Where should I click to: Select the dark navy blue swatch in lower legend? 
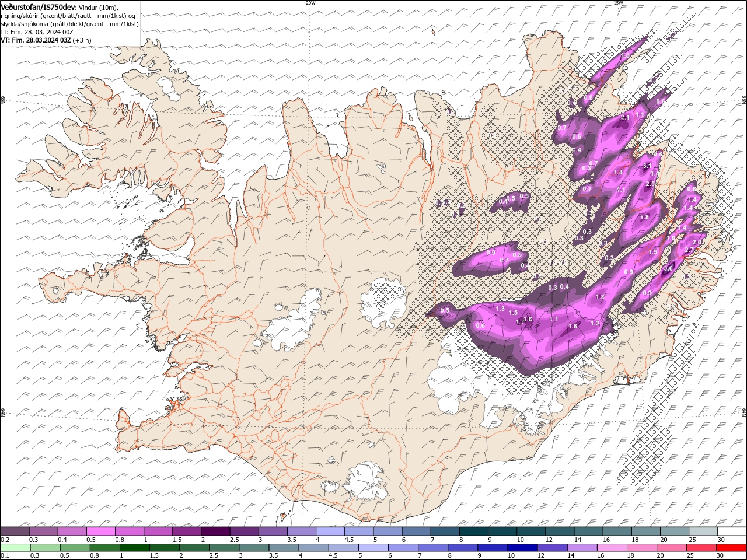[522, 548]
